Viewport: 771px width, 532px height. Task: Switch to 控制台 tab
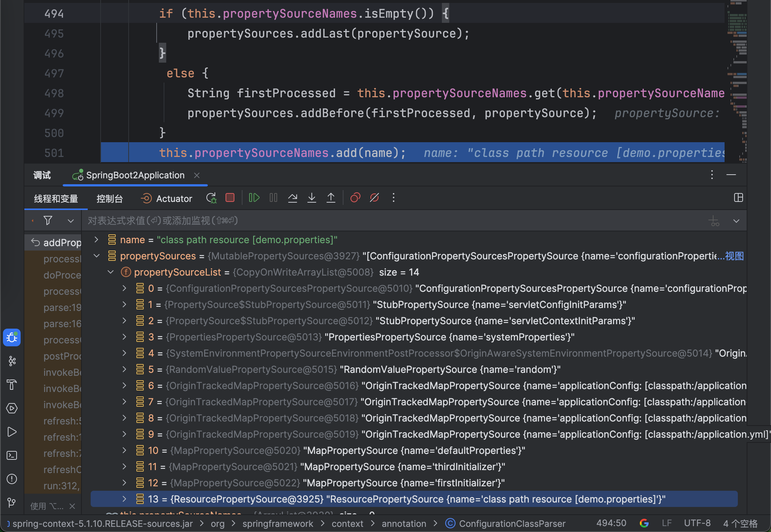pyautogui.click(x=109, y=199)
